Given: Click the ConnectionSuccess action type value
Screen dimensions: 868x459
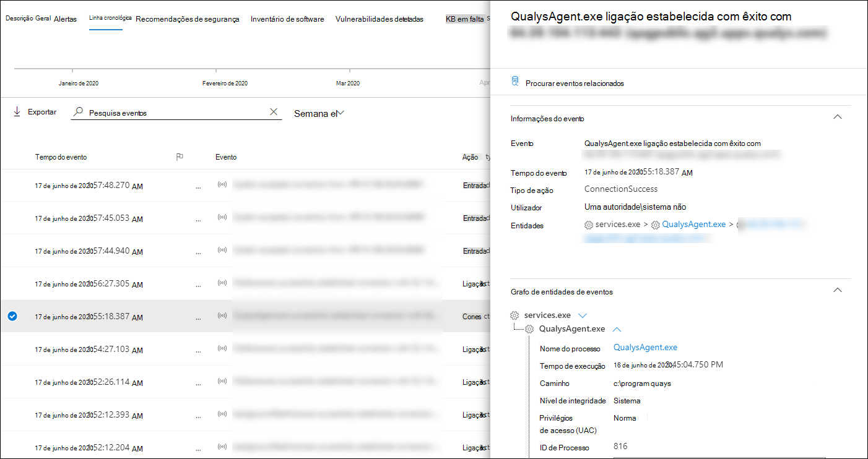Looking at the screenshot, I should click(x=621, y=189).
